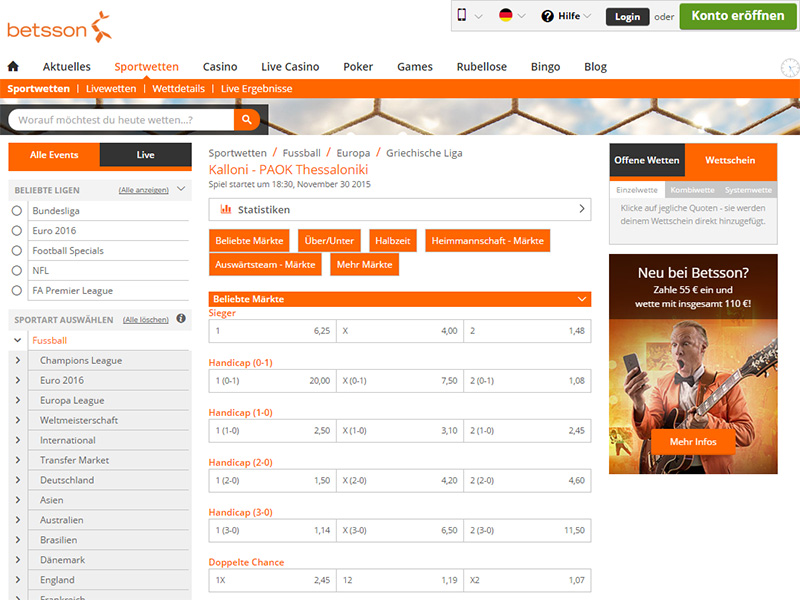Viewport: 800px width, 600px height.
Task: Click the info icon beside Sportart auswählen
Action: [x=181, y=319]
